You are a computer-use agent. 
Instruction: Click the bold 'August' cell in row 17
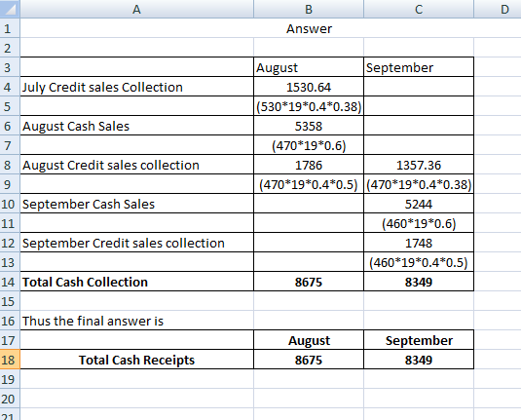tap(309, 340)
